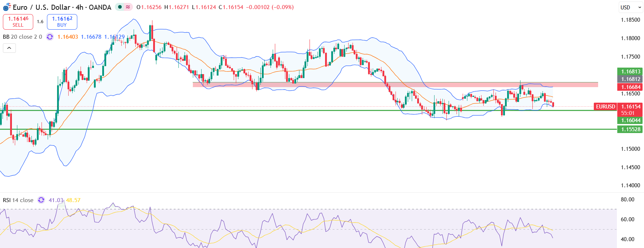Click the high price value H1.16271
Viewport: 644px width, 248px height.
pyautogui.click(x=177, y=7)
